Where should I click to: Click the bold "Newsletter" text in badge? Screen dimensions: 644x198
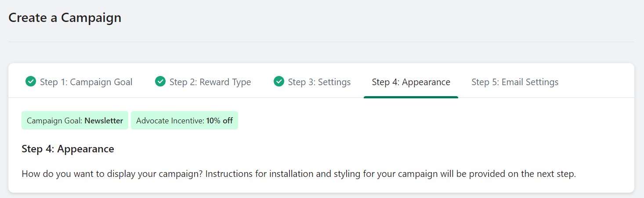coord(104,121)
